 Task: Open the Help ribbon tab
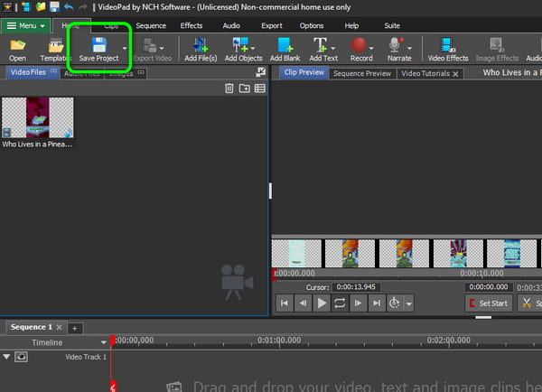[351, 25]
